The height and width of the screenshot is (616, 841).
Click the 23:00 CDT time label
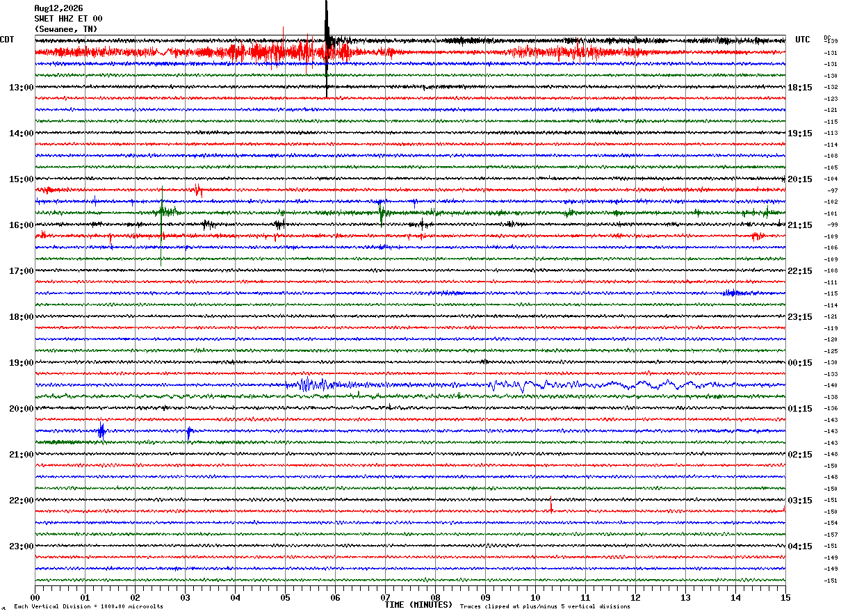point(21,546)
